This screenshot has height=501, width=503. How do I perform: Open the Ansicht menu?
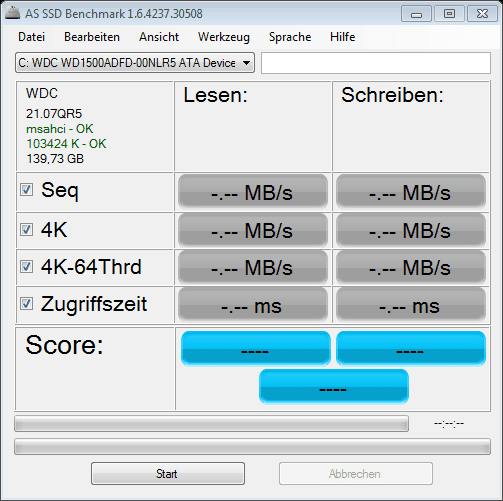pos(159,37)
